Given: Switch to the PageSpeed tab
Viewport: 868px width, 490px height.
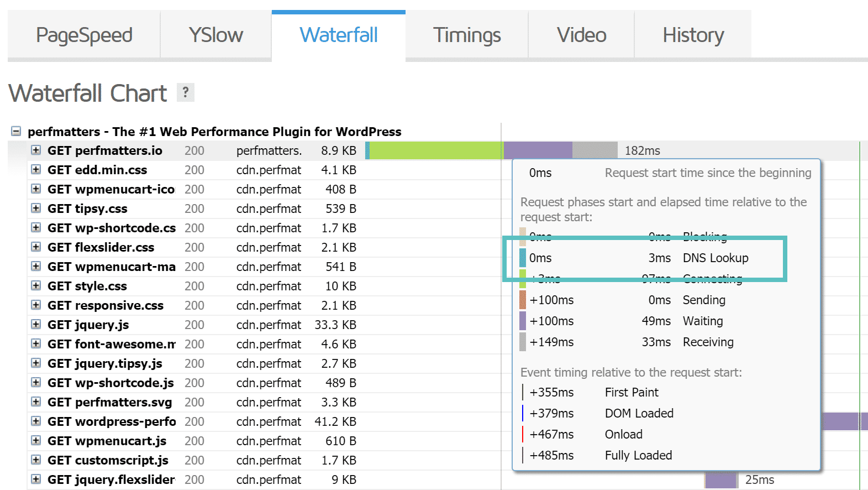Looking at the screenshot, I should 84,35.
